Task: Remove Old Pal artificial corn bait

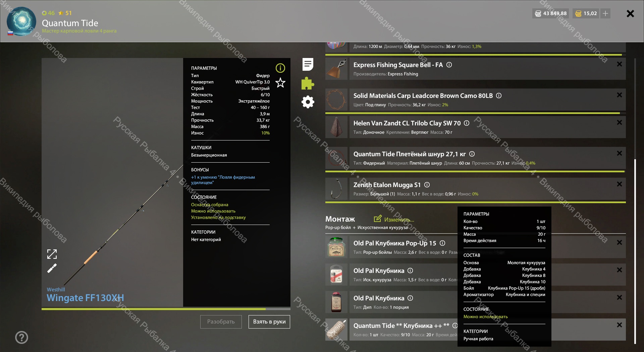Action: (x=620, y=270)
